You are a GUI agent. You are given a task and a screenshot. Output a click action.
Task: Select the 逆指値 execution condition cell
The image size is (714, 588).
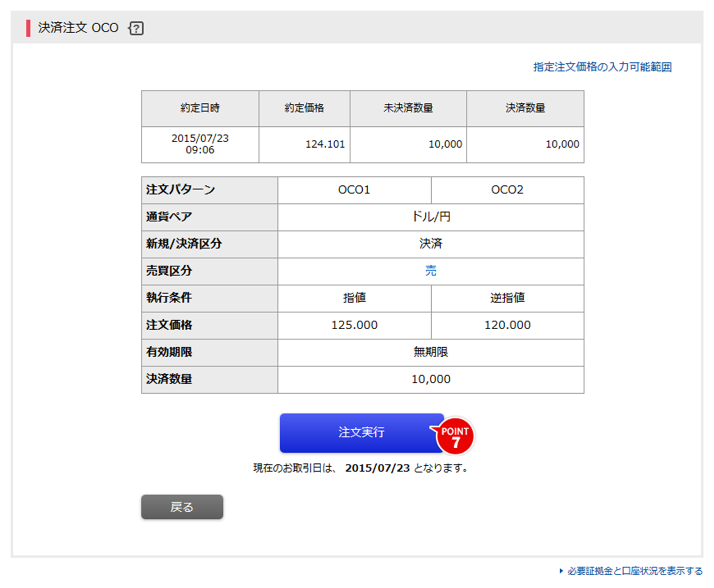[x=507, y=298]
